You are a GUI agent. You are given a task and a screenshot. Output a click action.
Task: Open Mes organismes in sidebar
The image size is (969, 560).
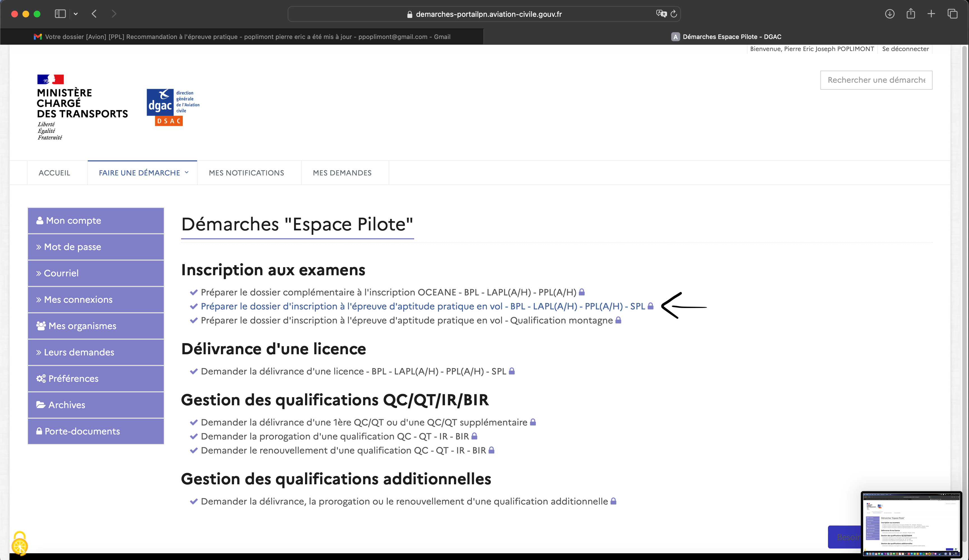(x=96, y=326)
